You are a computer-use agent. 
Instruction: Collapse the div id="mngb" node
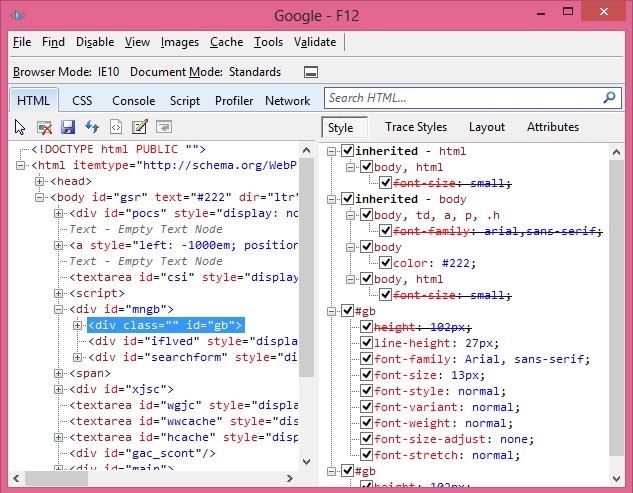(58, 309)
